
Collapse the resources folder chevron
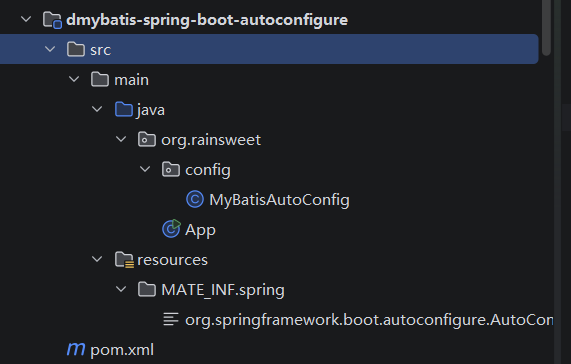pos(97,259)
